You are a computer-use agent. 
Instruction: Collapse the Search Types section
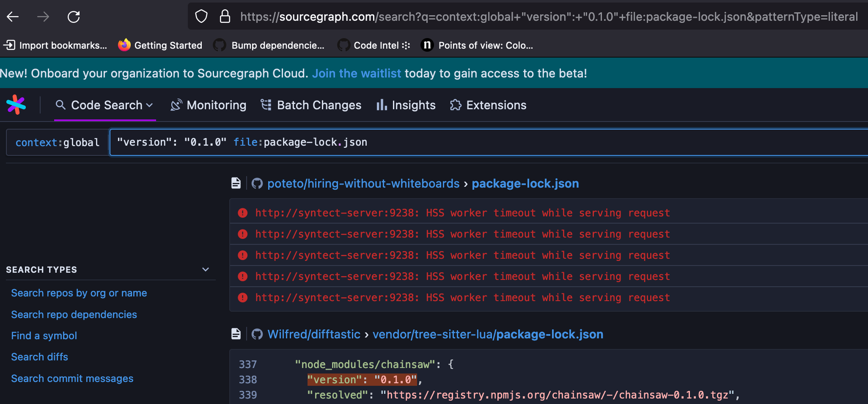tap(206, 269)
